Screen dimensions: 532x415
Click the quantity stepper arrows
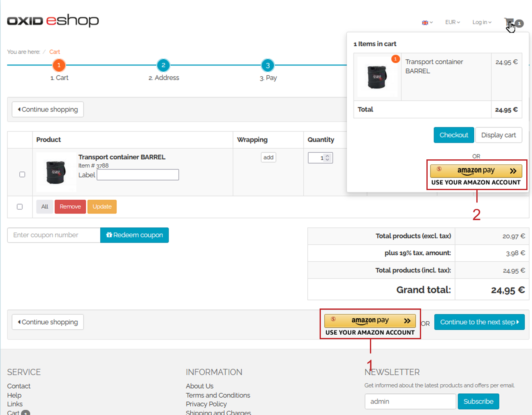click(x=327, y=158)
